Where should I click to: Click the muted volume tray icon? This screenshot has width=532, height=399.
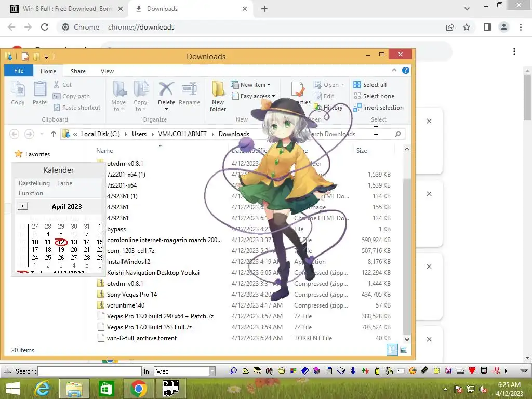point(484,389)
